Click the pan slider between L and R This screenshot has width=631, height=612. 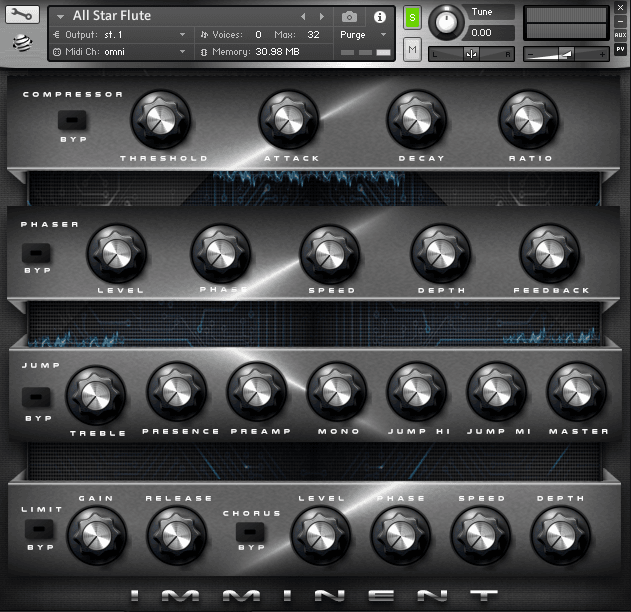471,54
